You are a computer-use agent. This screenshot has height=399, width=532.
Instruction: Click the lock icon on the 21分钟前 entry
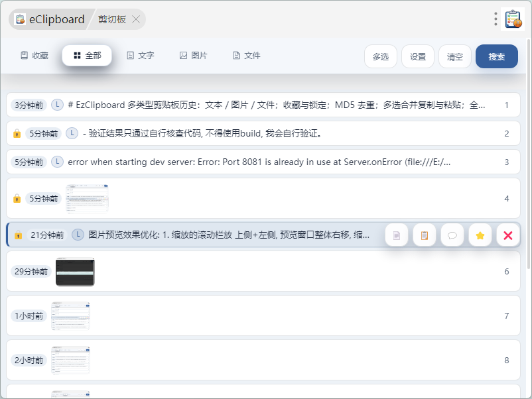coord(18,235)
